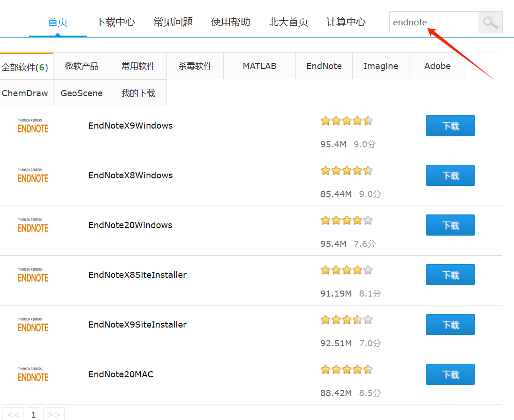Switch to the MATLAB category tab
This screenshot has height=420, width=514.
[x=259, y=66]
